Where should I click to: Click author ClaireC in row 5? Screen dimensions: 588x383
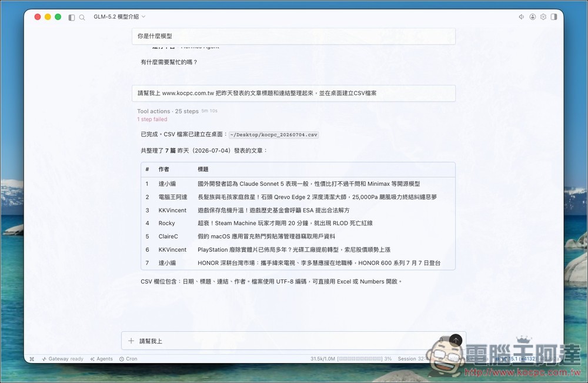[x=168, y=237]
